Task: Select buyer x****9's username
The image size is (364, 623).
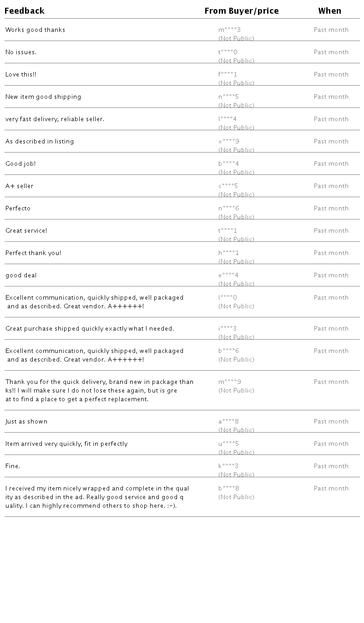Action: pyautogui.click(x=228, y=142)
